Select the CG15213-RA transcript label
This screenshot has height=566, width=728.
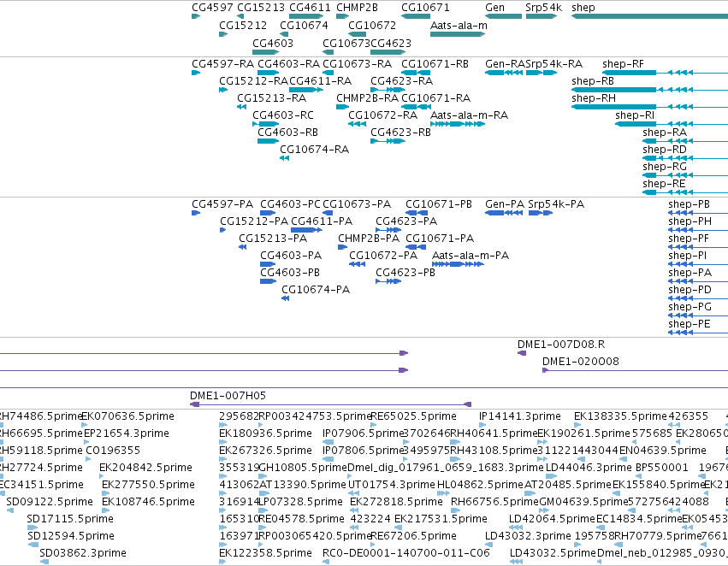271,98
